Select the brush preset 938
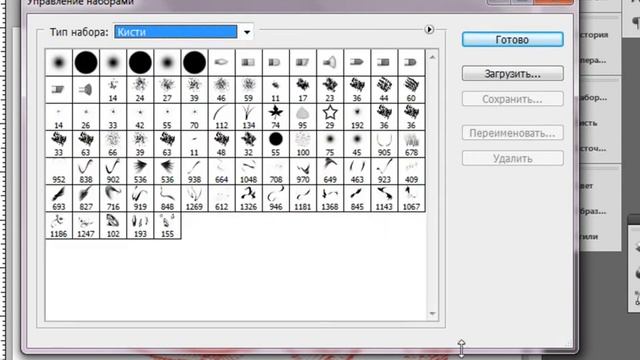This screenshot has height=360, width=640. tap(194, 171)
